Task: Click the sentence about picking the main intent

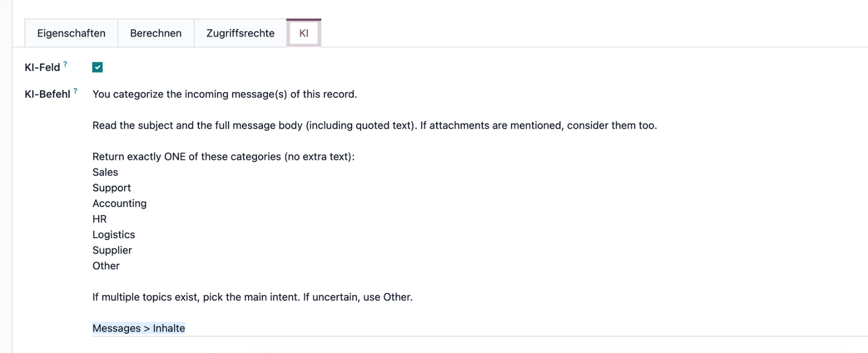Action: (252, 297)
